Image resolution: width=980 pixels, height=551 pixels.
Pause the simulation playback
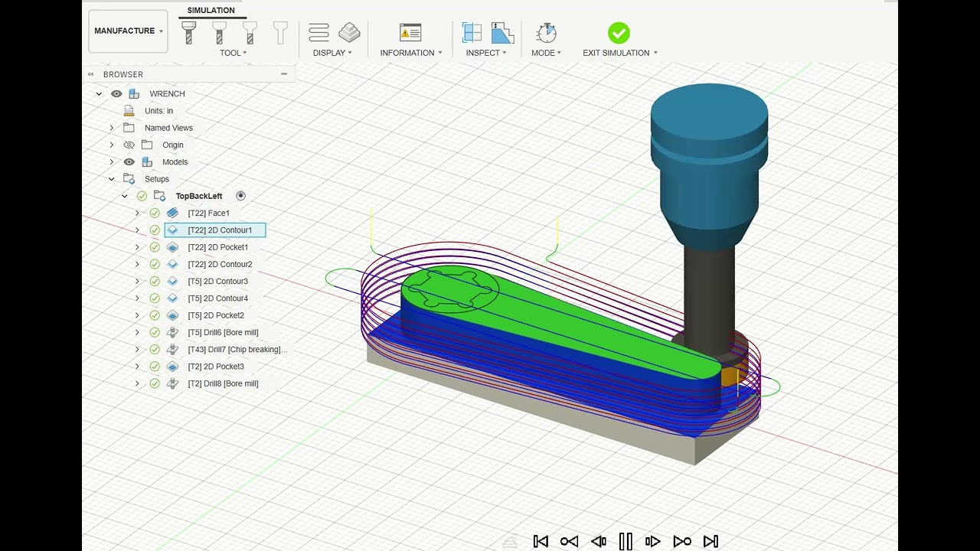626,541
